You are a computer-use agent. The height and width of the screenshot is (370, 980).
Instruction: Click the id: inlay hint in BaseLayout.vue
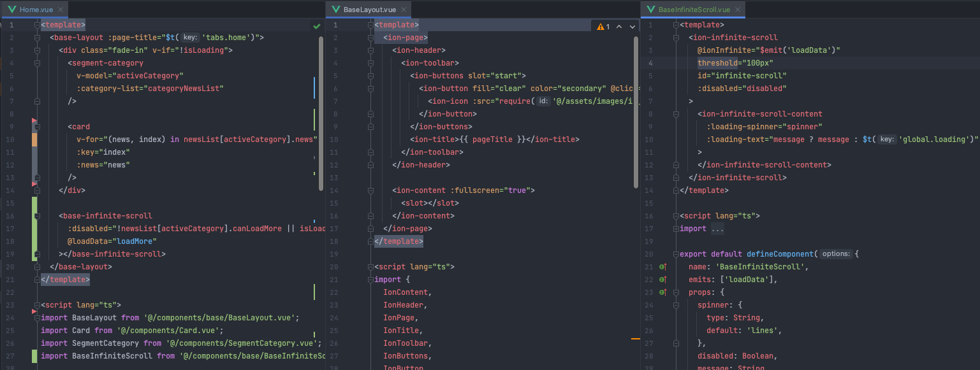pyautogui.click(x=542, y=101)
